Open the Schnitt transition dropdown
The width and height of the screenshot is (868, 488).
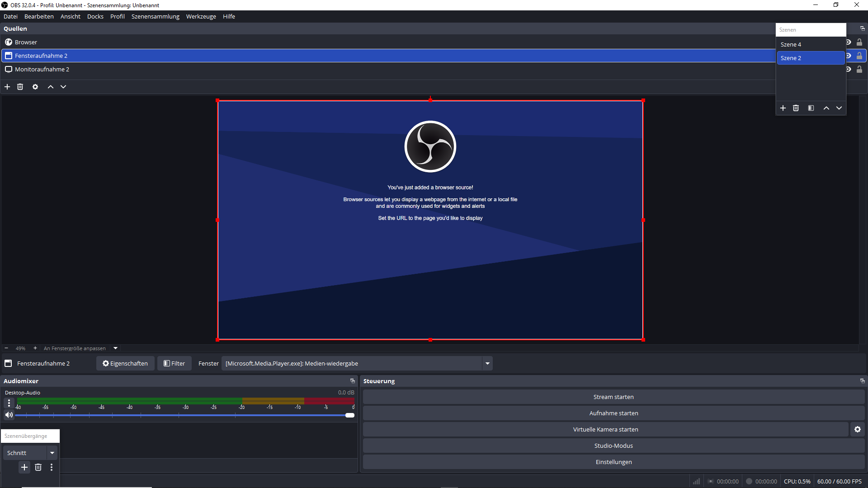52,453
